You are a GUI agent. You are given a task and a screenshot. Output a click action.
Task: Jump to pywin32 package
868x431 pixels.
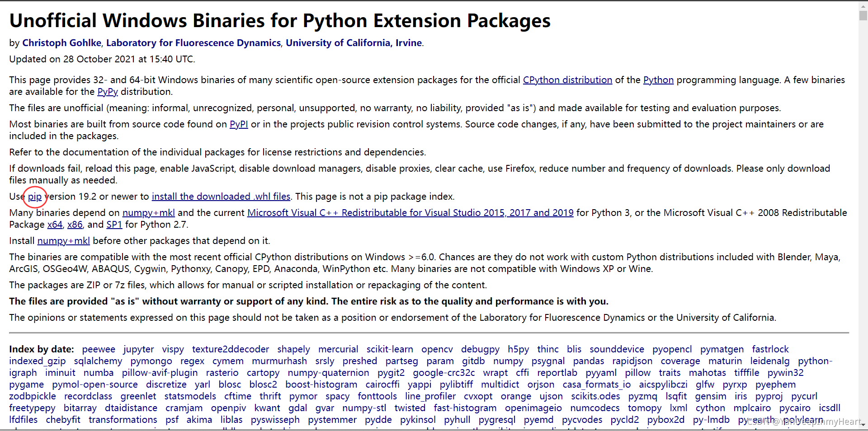786,373
